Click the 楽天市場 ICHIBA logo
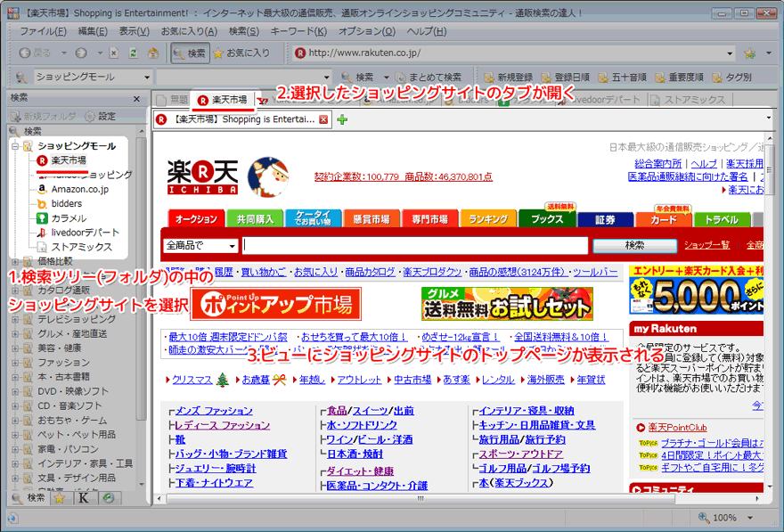This screenshot has width=784, height=532. point(202,177)
